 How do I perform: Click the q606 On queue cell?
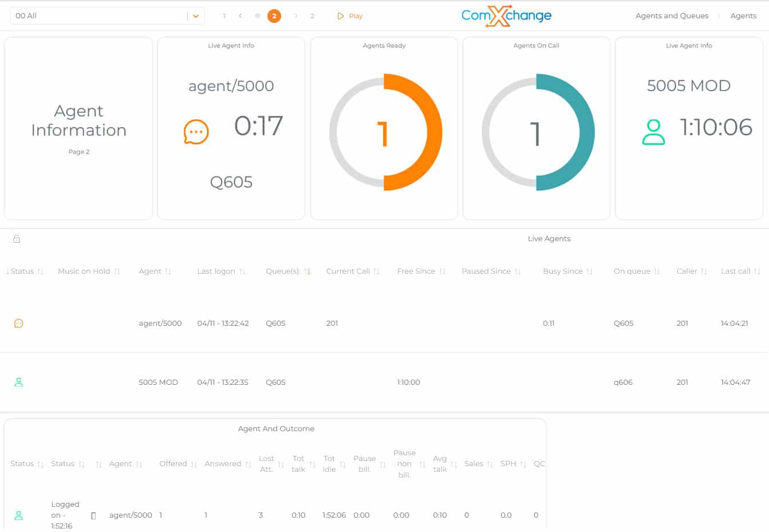pos(623,383)
